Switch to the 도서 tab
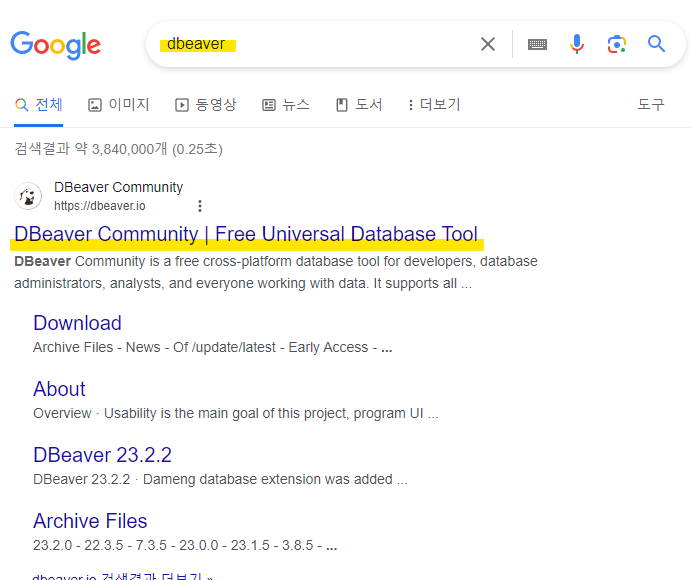 [x=359, y=105]
